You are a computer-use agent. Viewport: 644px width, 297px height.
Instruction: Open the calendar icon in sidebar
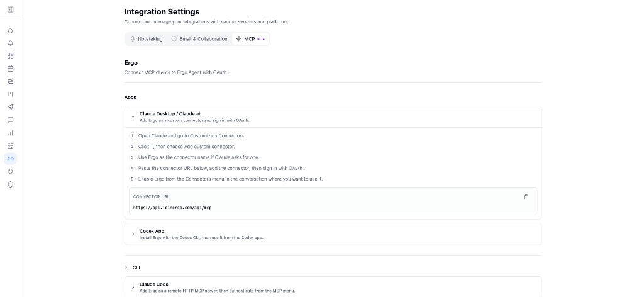point(11,69)
